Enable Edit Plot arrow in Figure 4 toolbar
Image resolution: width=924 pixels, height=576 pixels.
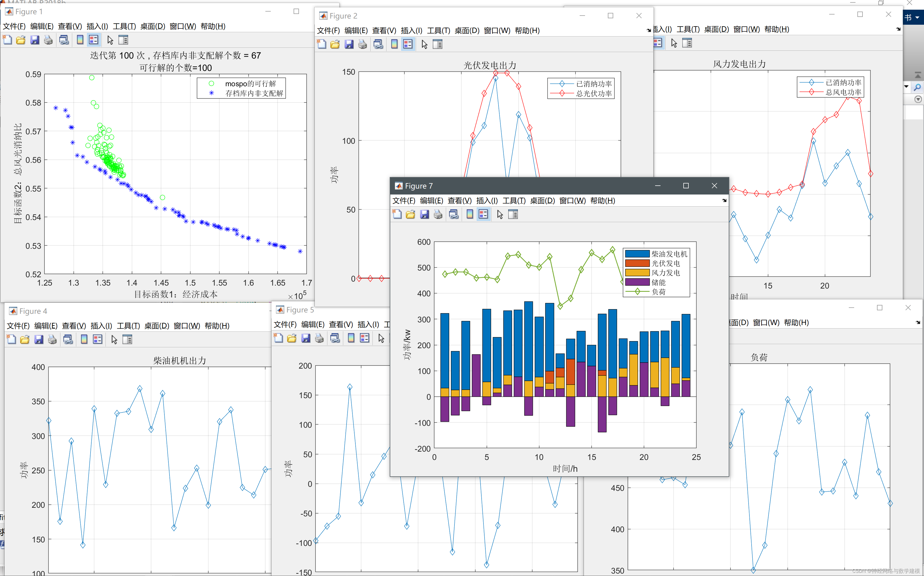click(x=114, y=339)
